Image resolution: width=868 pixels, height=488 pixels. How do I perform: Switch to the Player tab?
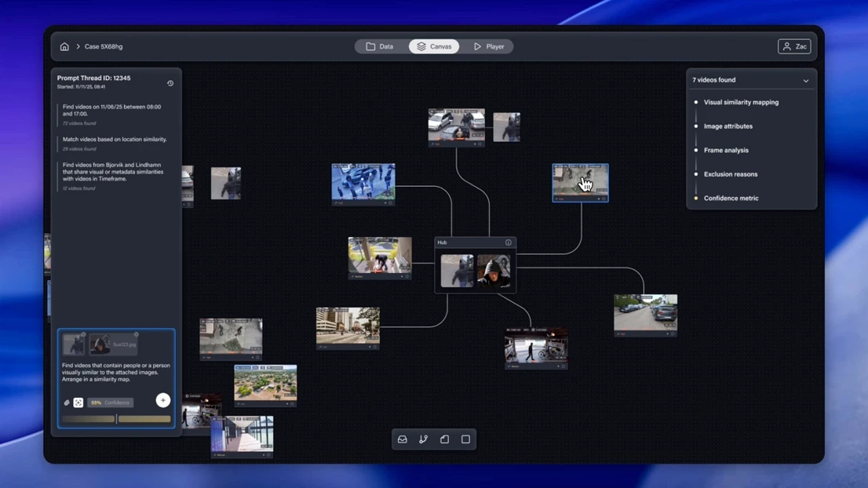pyautogui.click(x=489, y=47)
